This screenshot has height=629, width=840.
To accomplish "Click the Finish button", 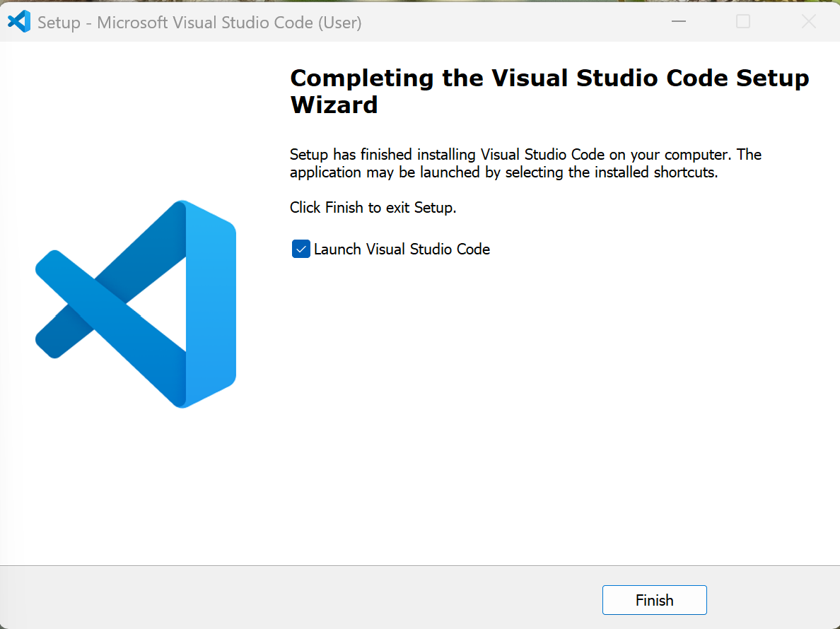I will click(x=654, y=600).
